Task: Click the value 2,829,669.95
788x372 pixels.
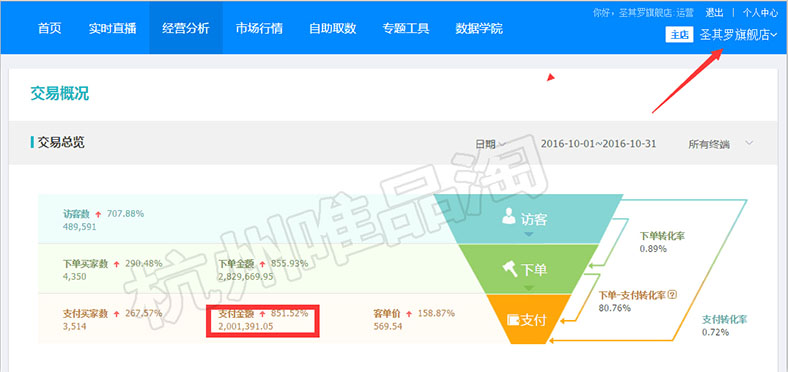Action: pos(246,276)
